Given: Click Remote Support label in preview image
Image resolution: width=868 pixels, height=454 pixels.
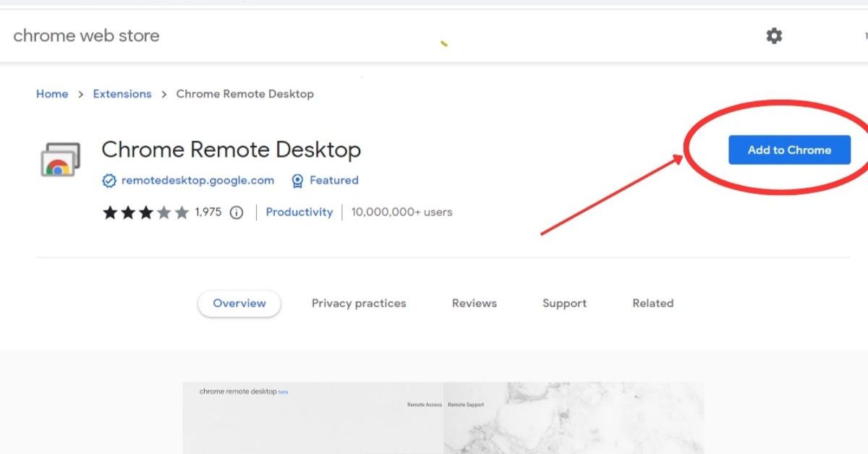Looking at the screenshot, I should [x=466, y=405].
